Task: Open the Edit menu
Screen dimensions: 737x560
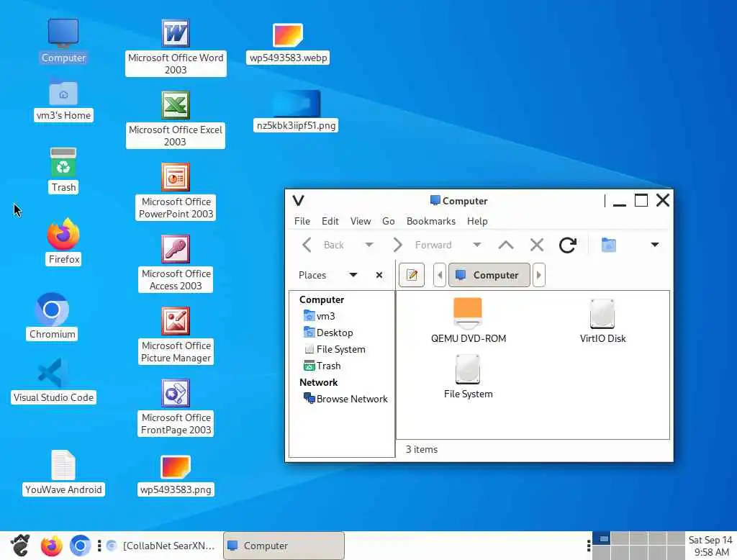Action: 330,221
